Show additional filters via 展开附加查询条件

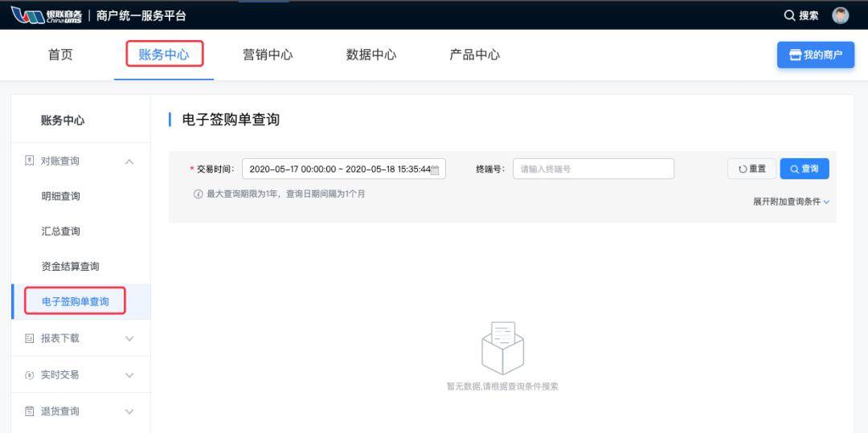tap(791, 202)
